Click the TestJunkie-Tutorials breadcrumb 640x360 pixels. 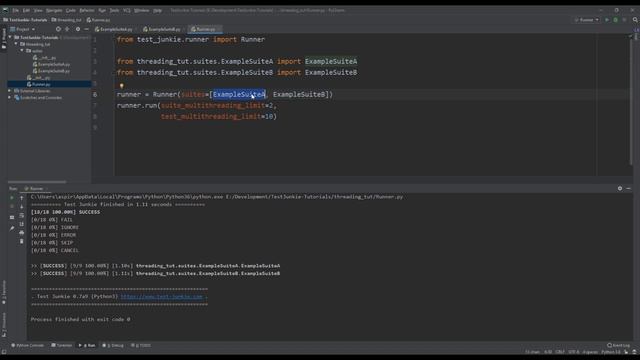click(25, 20)
